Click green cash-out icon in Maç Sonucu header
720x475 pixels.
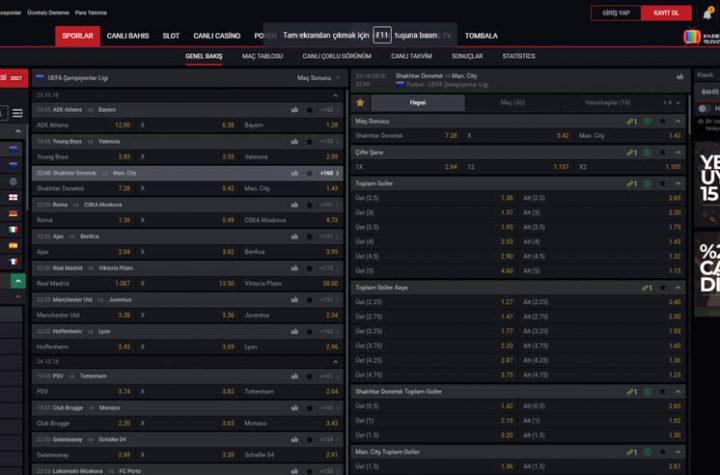coord(647,122)
